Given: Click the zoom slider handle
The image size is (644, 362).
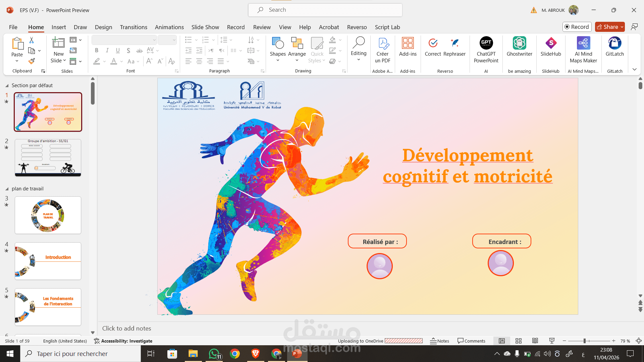Looking at the screenshot, I should (584, 341).
